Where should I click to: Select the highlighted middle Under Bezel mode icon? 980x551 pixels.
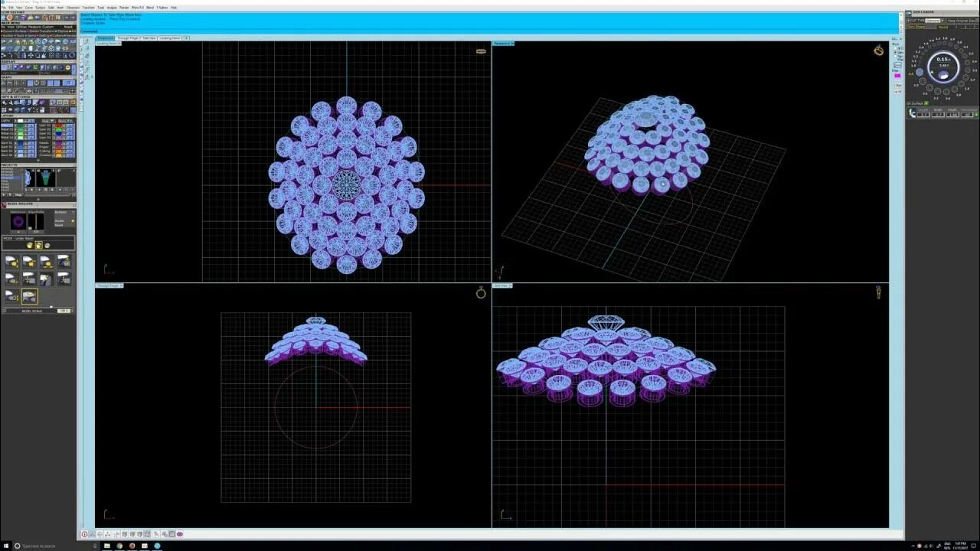coord(39,245)
